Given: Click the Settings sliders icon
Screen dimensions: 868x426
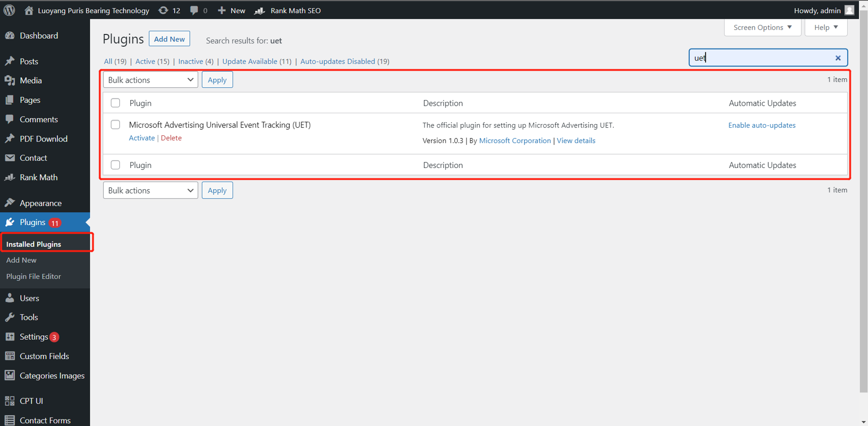Looking at the screenshot, I should [10, 337].
